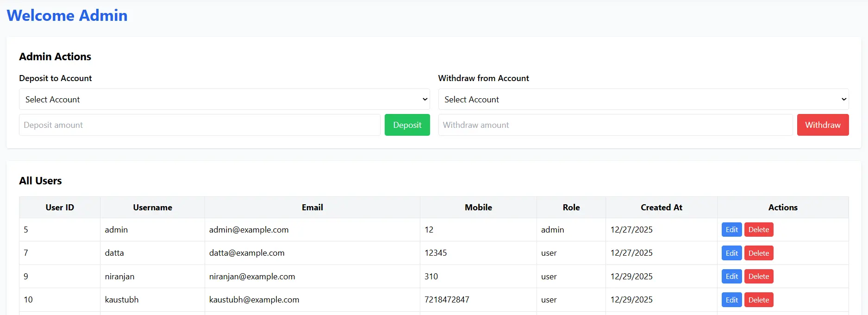Edit user kaustubh

click(x=731, y=300)
